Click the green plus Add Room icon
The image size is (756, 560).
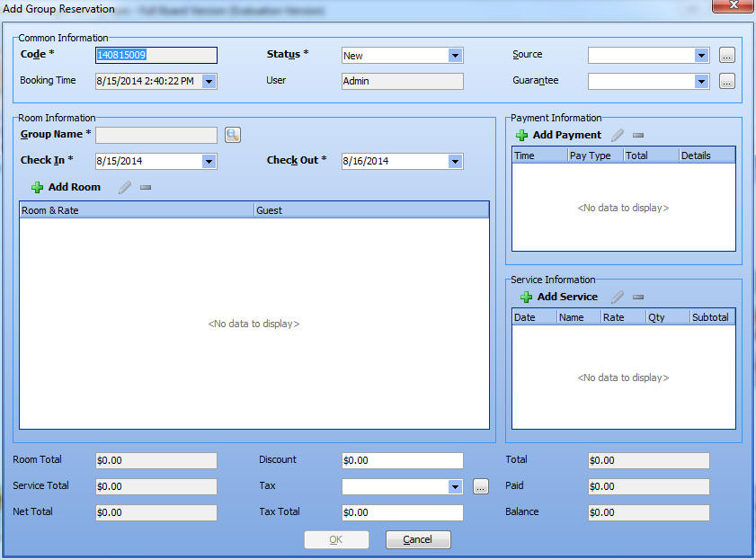click(37, 188)
